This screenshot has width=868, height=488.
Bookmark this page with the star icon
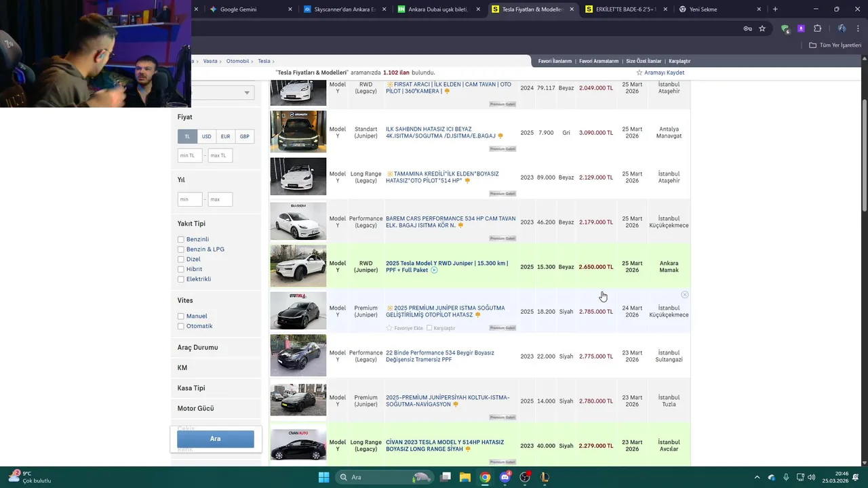click(x=762, y=28)
